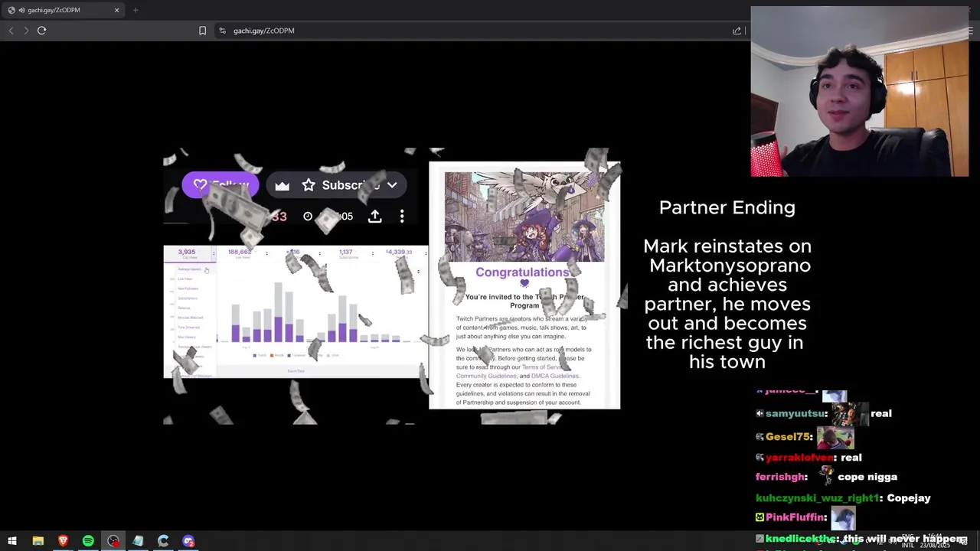Click the upload share icon in the video
The height and width of the screenshot is (551, 980).
point(374,217)
